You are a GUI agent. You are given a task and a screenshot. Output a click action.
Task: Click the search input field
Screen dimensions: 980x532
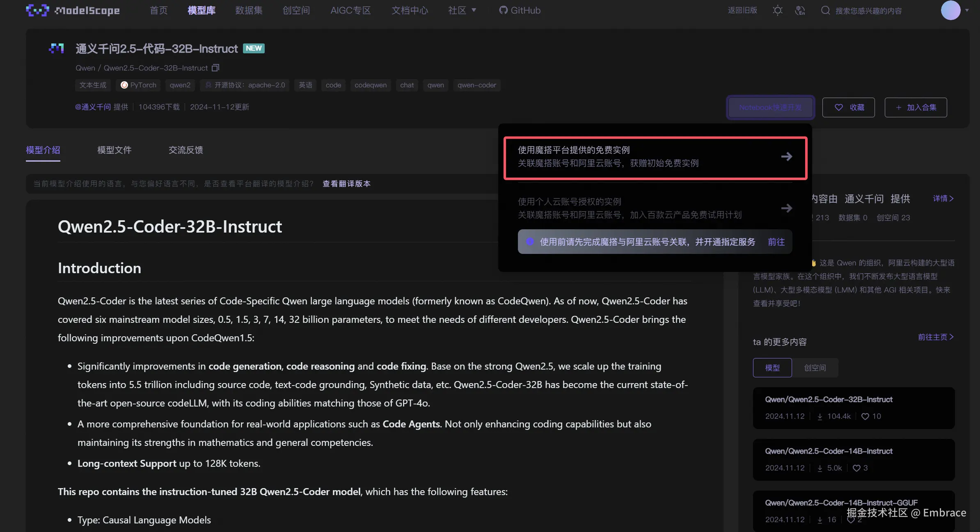868,11
